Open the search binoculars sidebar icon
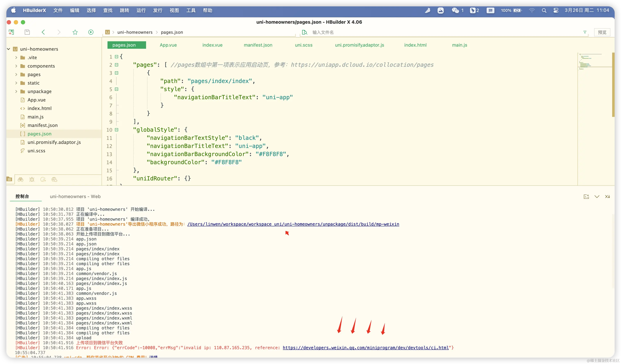 [x=21, y=179]
